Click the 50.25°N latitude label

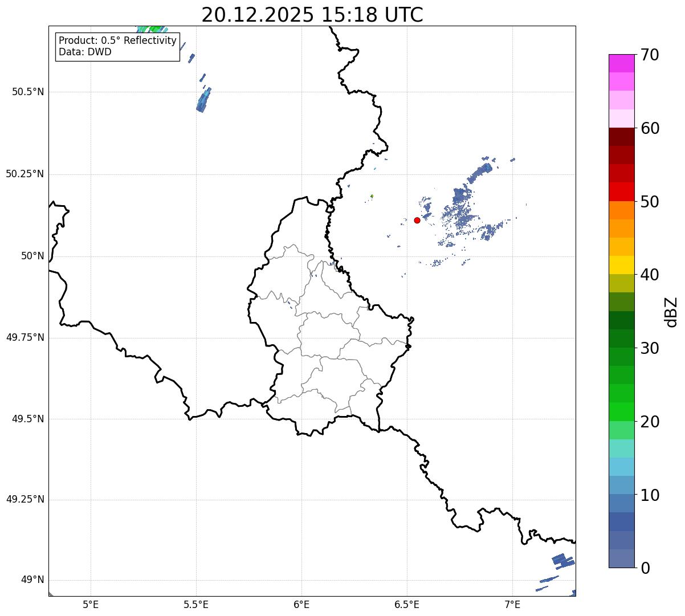click(25, 174)
